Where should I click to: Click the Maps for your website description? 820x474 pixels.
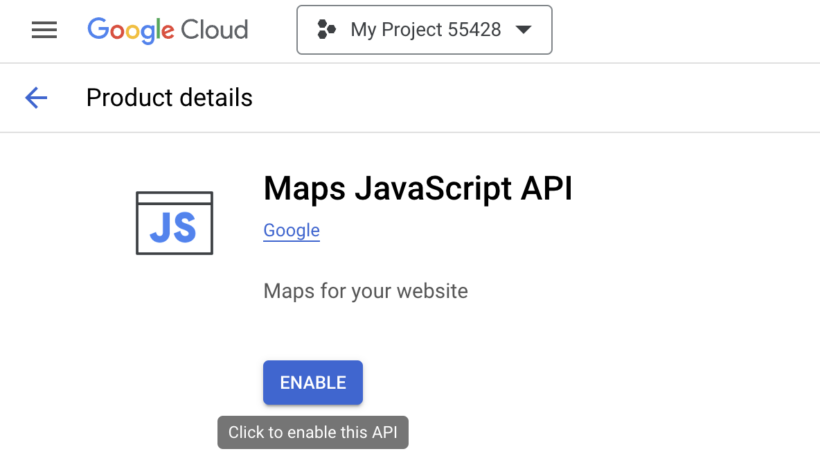(365, 291)
